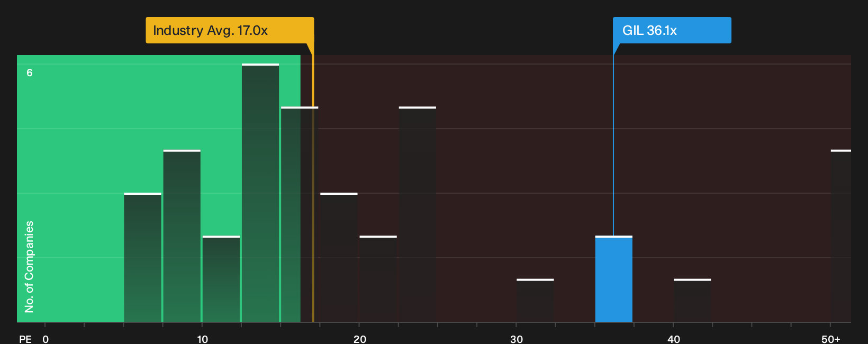Click the bar at PE 10 to 12.5

tap(221, 279)
